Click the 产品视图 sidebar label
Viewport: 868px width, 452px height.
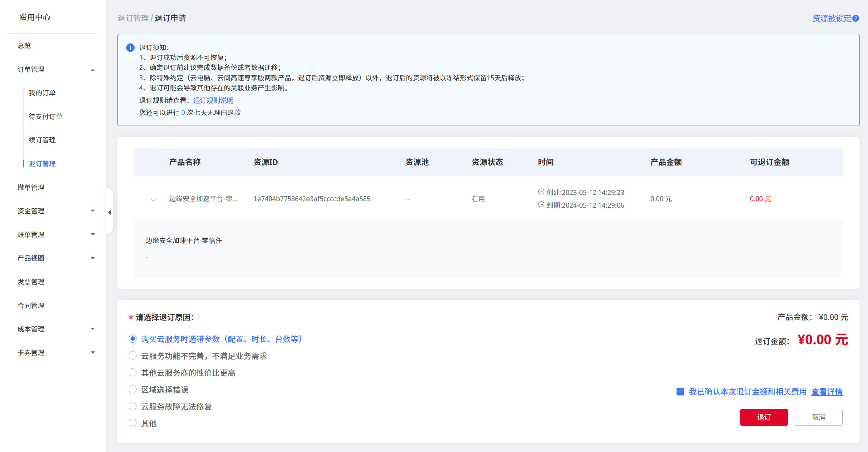click(31, 258)
